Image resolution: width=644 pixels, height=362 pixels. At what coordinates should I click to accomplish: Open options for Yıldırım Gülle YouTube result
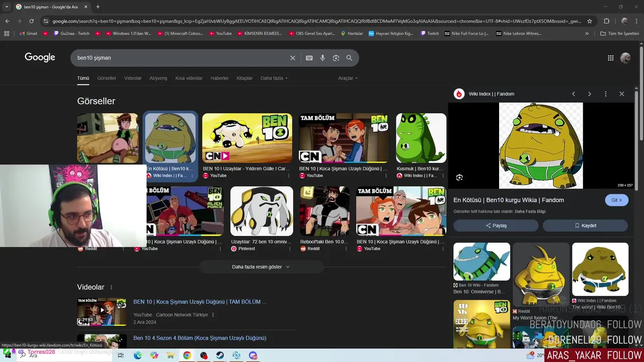coord(289,176)
